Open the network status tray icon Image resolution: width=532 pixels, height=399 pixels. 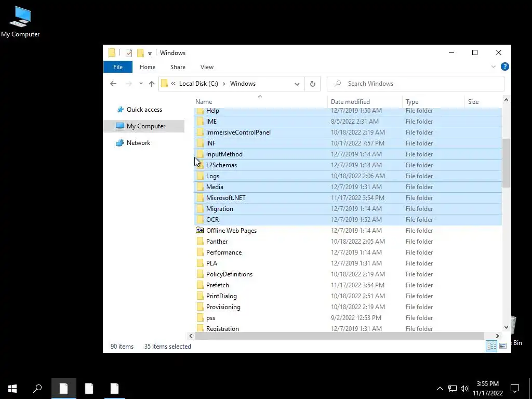[x=453, y=389]
